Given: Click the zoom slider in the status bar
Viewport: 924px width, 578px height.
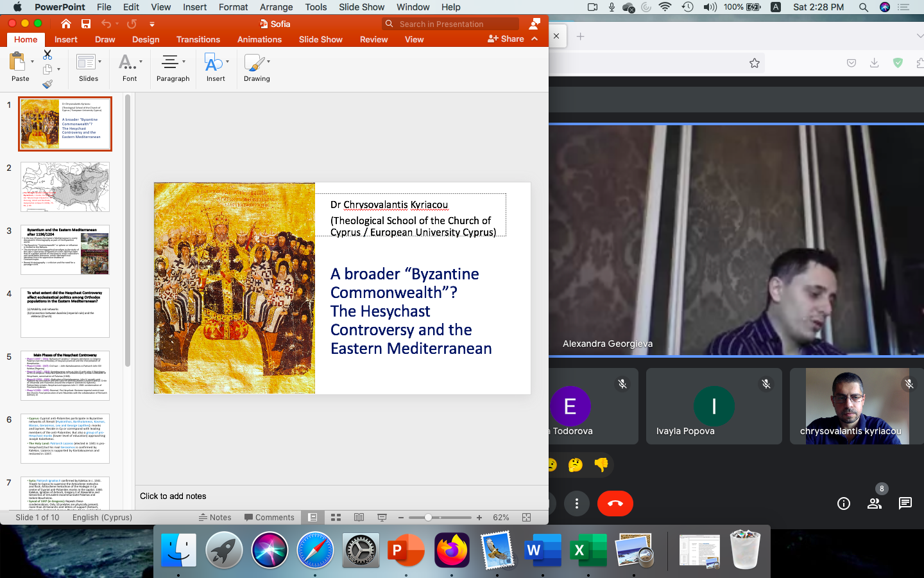Looking at the screenshot, I should click(440, 518).
